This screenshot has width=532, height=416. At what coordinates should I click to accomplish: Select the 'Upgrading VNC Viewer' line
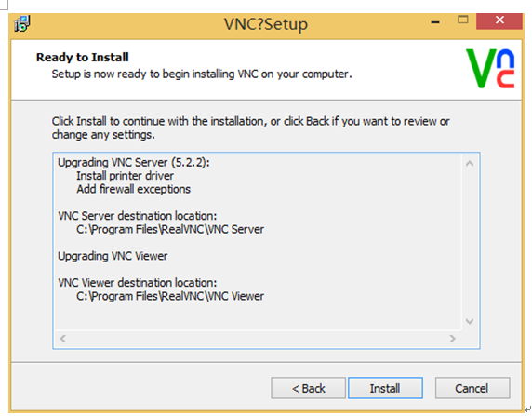[x=113, y=256]
